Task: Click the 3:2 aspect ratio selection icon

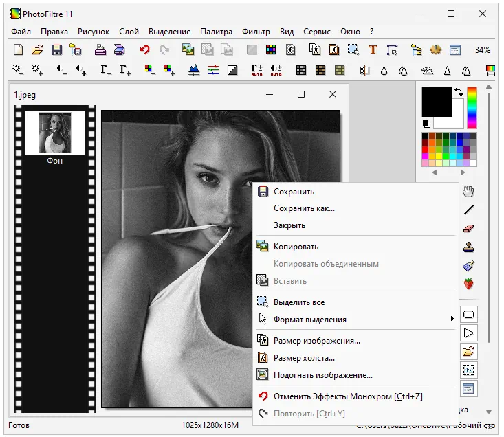Action: [x=469, y=370]
